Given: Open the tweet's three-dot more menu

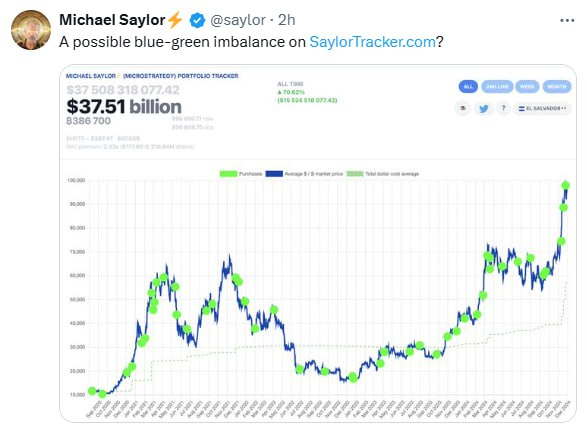Looking at the screenshot, I should 567,21.
